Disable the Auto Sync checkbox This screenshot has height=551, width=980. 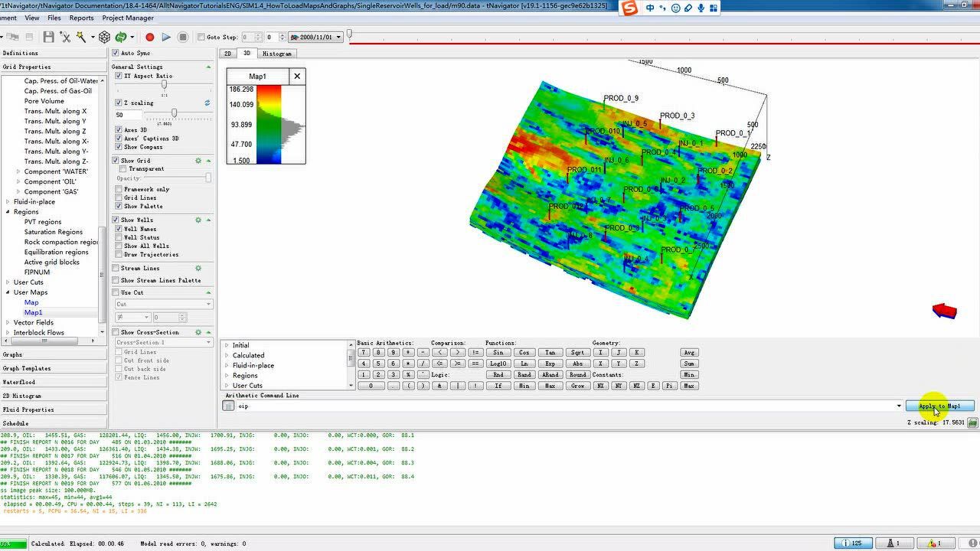[116, 53]
